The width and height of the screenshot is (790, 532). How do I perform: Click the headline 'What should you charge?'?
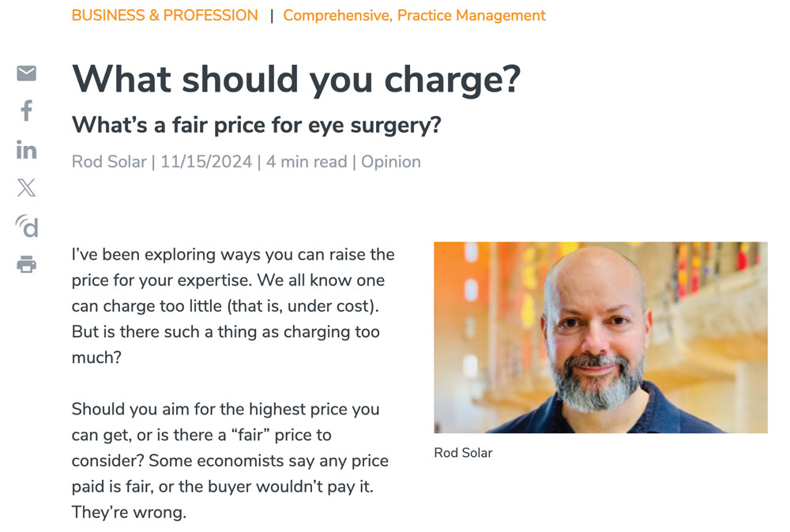(x=296, y=79)
